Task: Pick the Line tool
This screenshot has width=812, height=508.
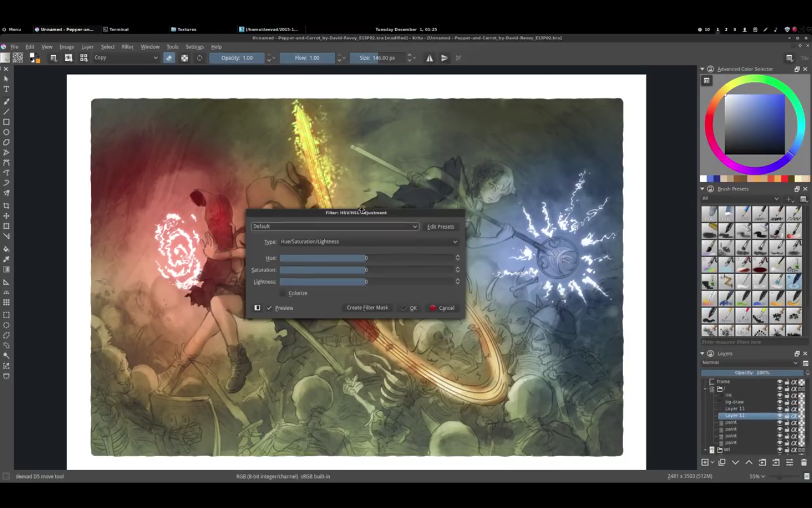Action: tap(6, 112)
